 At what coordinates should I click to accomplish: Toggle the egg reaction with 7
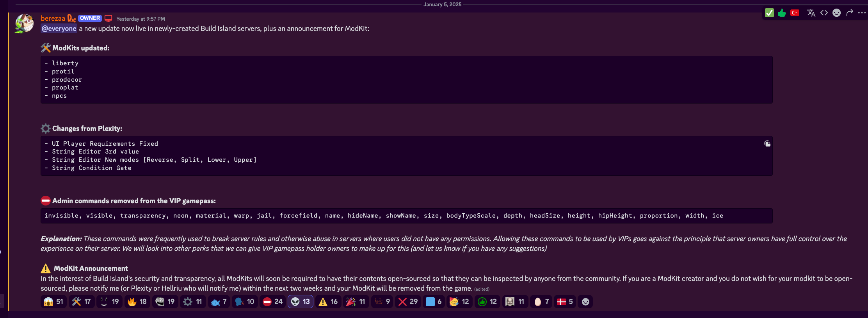(x=541, y=302)
